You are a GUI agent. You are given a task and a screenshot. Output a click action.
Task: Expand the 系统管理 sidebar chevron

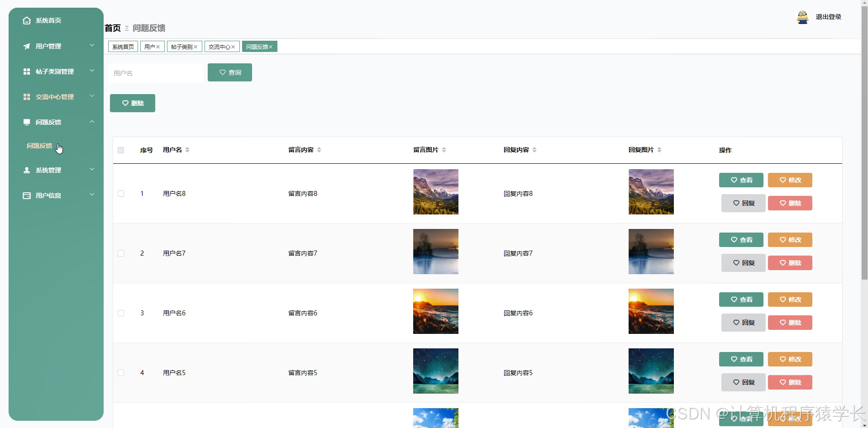click(92, 169)
